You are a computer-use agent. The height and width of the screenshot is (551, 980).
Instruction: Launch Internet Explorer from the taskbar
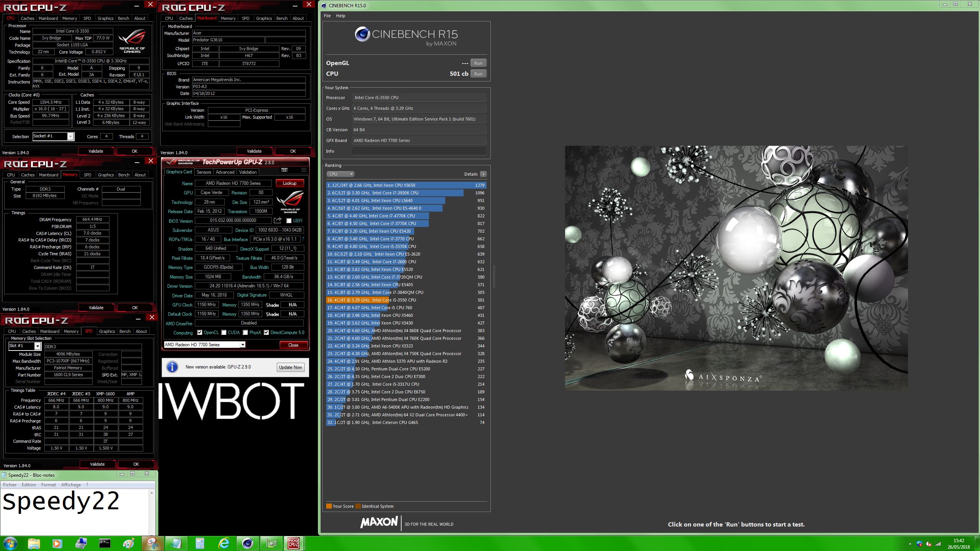tap(224, 543)
